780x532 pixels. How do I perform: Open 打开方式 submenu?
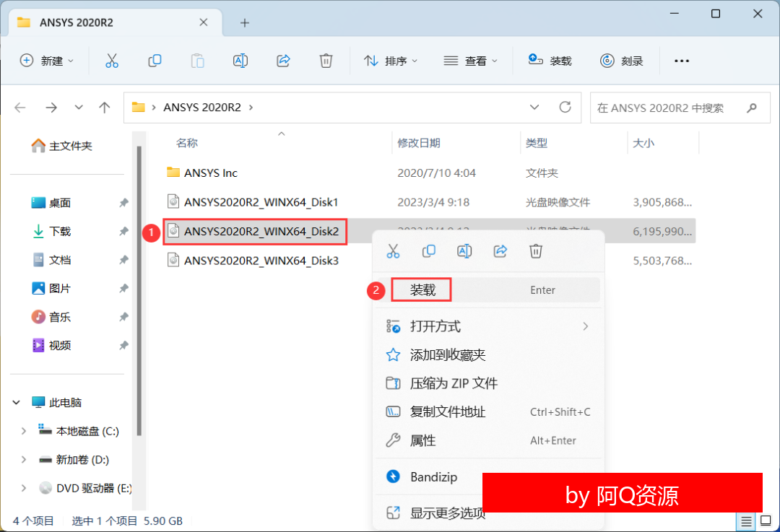coord(487,327)
